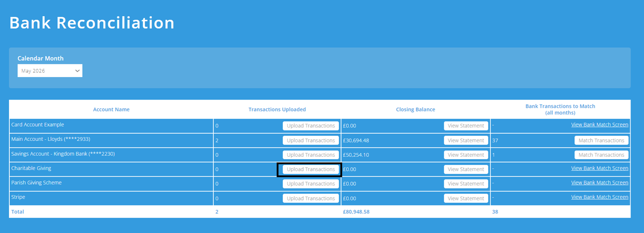The height and width of the screenshot is (233, 644).
Task: Click the Transactions Uploaded column header
Action: pyautogui.click(x=277, y=110)
